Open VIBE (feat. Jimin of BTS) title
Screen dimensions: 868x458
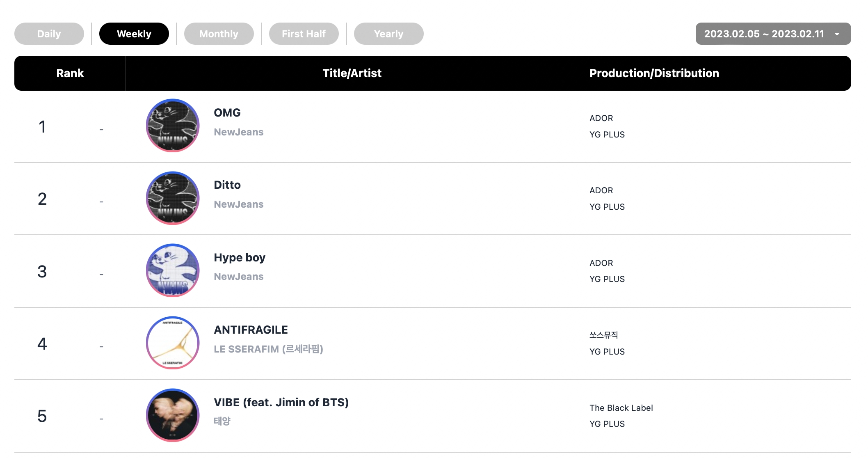(x=281, y=402)
